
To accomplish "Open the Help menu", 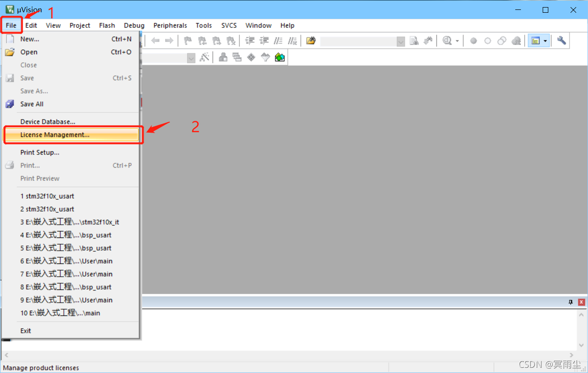I will pos(287,25).
